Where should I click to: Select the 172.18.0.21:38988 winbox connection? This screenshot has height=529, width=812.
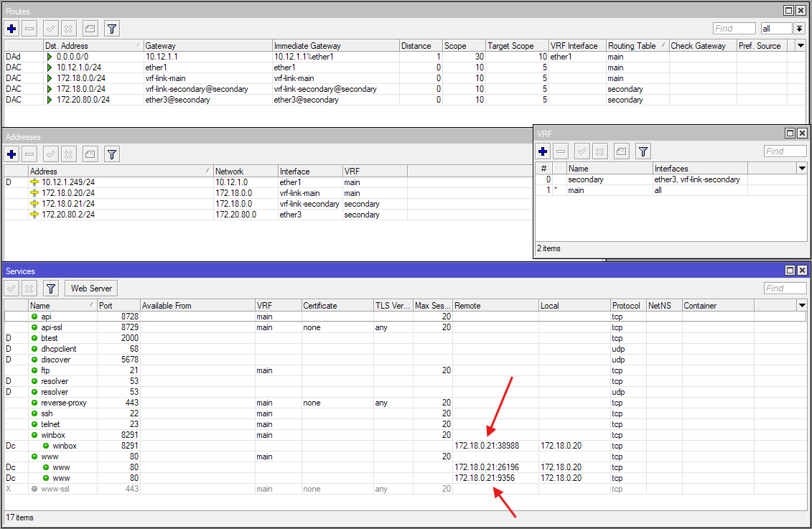[x=405, y=446]
